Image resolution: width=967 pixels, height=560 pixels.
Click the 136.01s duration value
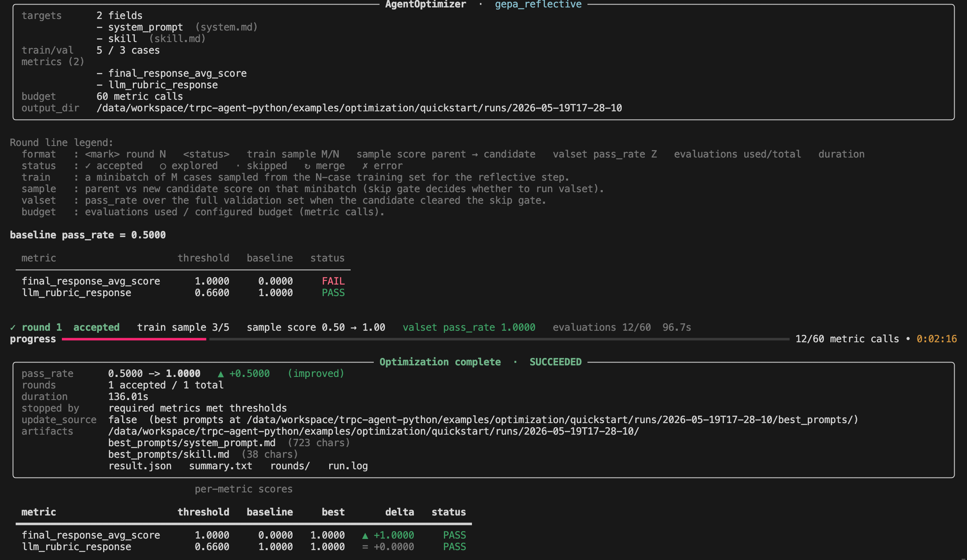coord(128,397)
